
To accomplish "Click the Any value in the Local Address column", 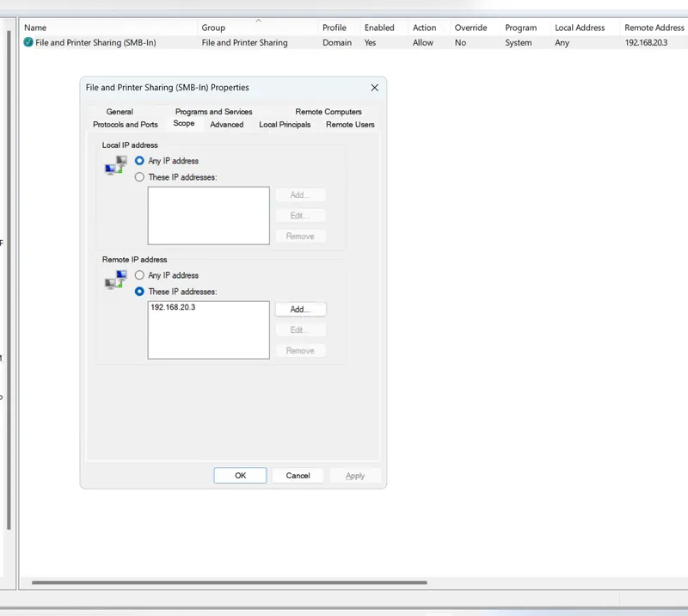I will pos(562,43).
